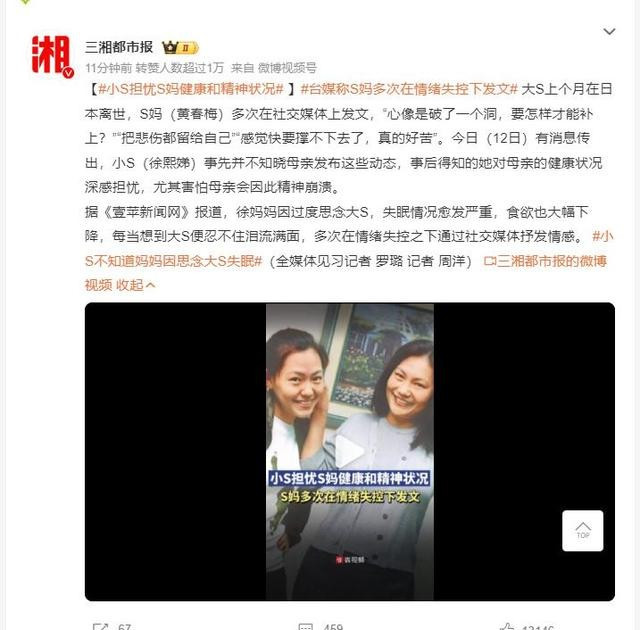Click the gold crown membership badge

tap(180, 48)
